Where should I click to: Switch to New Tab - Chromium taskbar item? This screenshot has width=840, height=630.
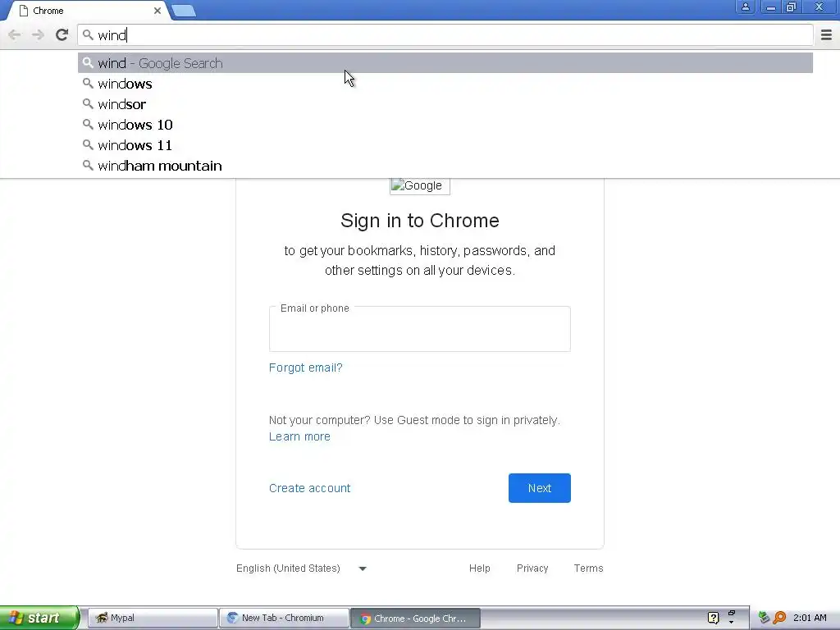(x=283, y=618)
